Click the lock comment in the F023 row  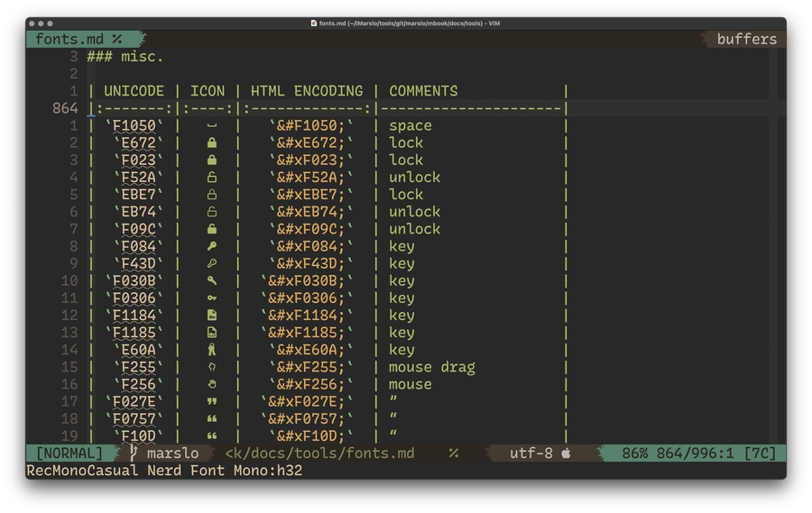click(406, 160)
